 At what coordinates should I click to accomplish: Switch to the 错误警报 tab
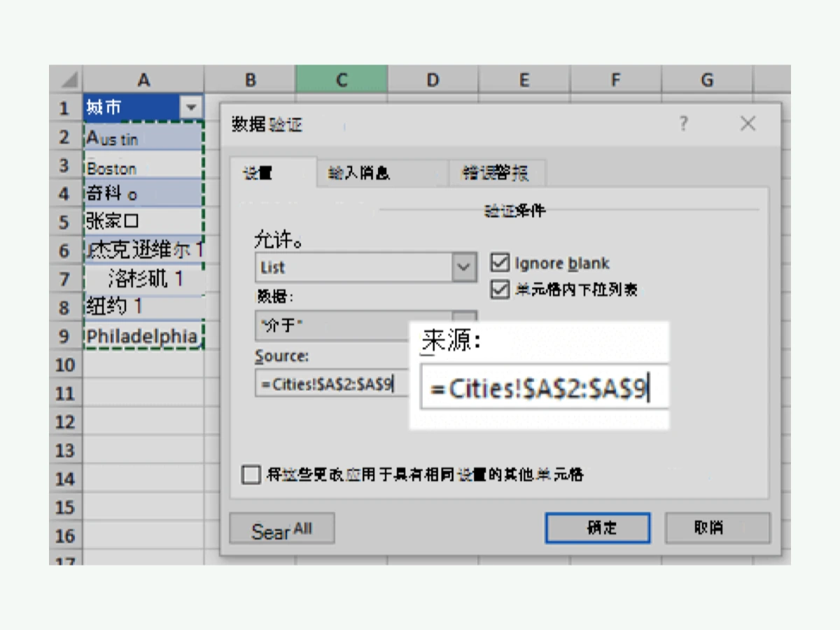pos(496,174)
